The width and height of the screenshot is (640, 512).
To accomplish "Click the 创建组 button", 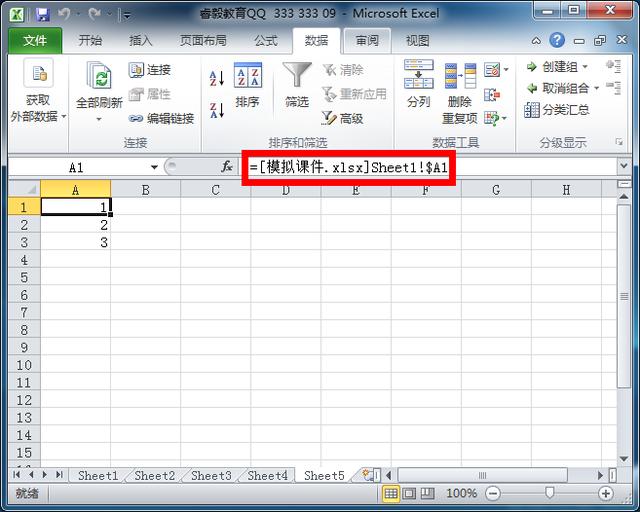I will pyautogui.click(x=552, y=67).
